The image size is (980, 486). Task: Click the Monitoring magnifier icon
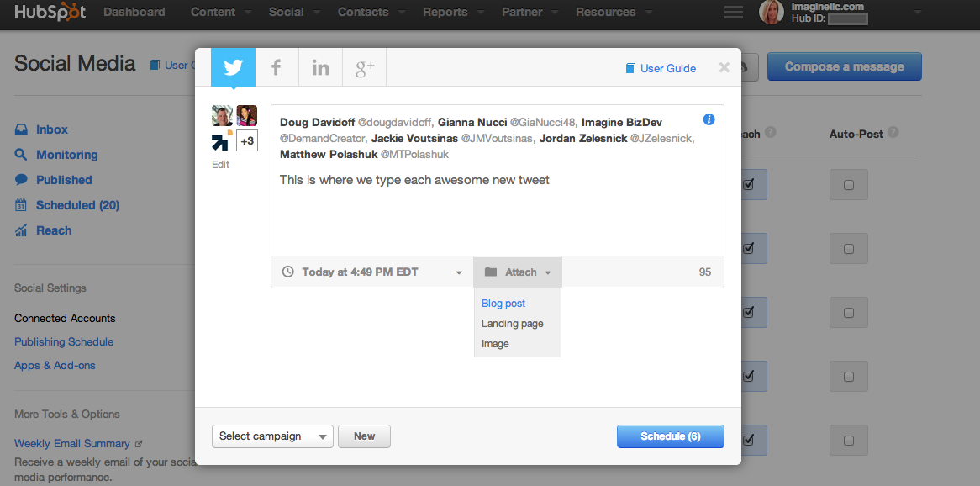coord(21,155)
